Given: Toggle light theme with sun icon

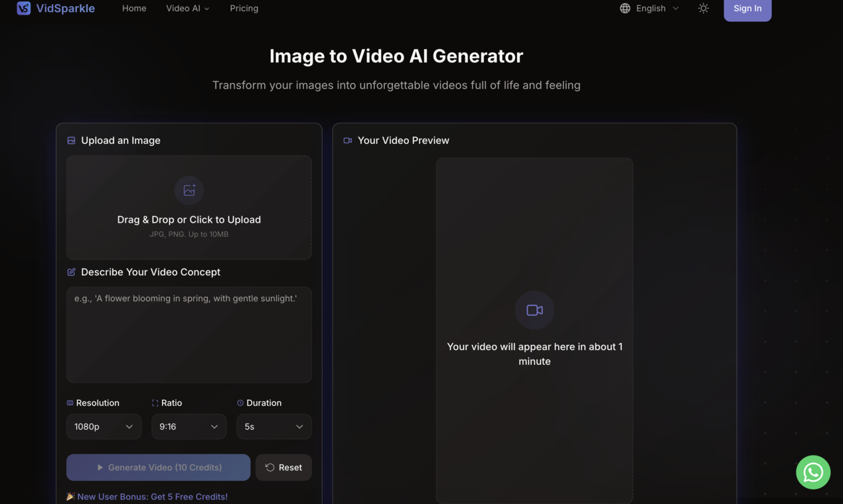Looking at the screenshot, I should click(704, 8).
